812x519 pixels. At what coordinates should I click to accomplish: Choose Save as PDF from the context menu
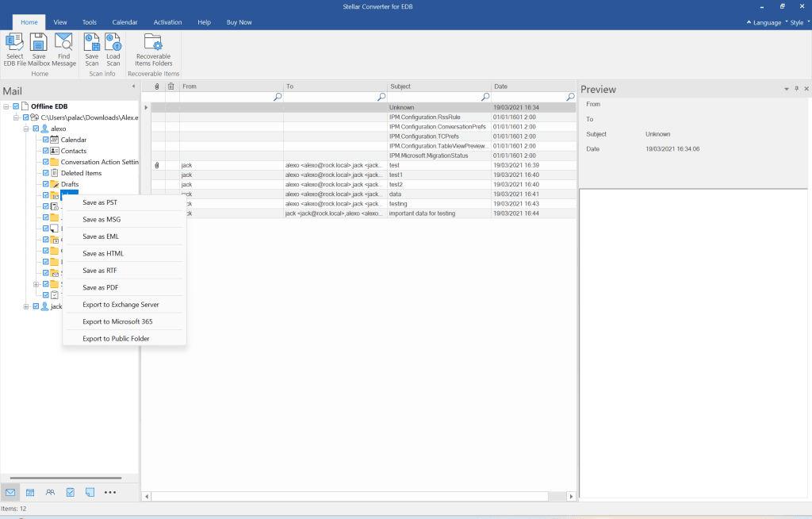(124, 288)
